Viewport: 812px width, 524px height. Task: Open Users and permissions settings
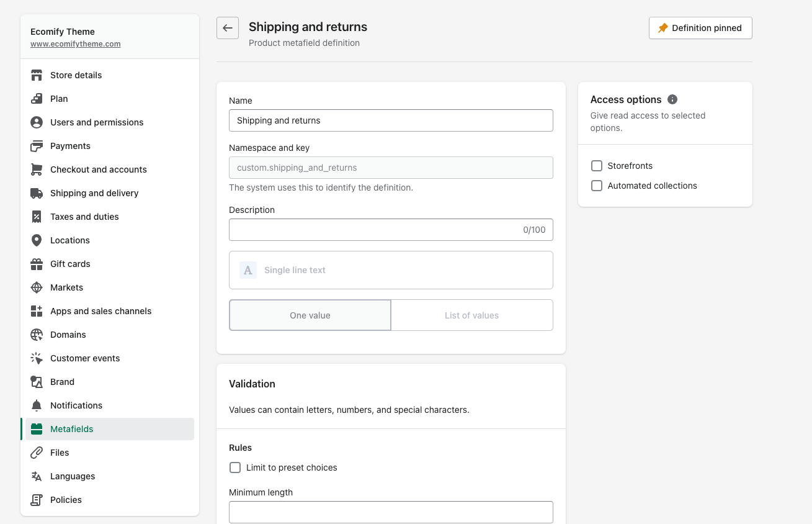pyautogui.click(x=110, y=122)
